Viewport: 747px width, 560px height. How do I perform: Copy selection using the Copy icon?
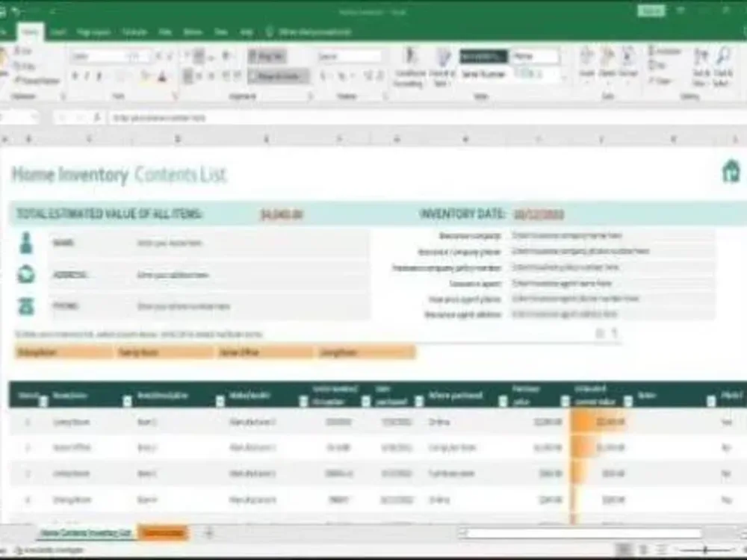pos(23,66)
